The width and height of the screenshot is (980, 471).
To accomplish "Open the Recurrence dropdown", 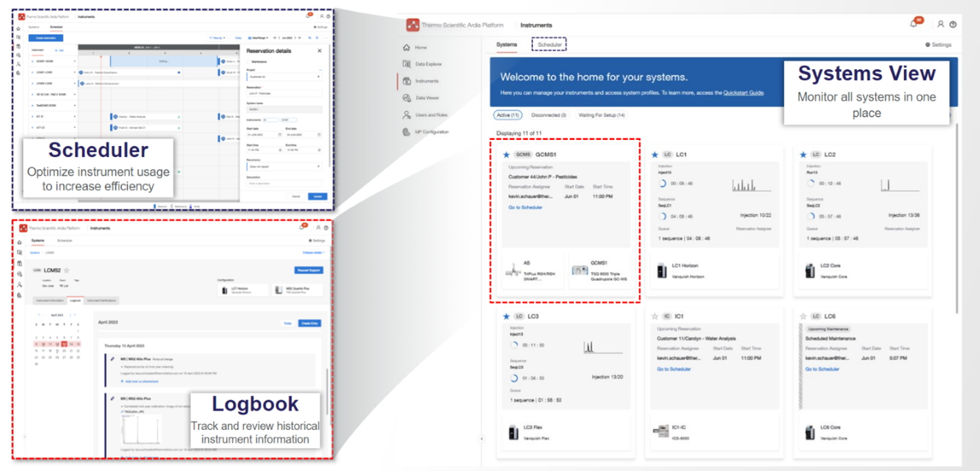I will (x=319, y=167).
